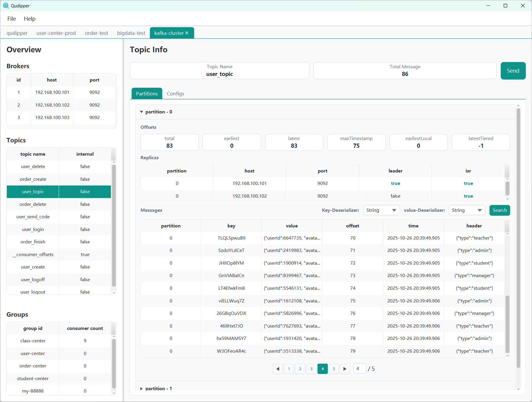Go to next messages page arrow
Image resolution: width=532 pixels, height=402 pixels.
(345, 369)
